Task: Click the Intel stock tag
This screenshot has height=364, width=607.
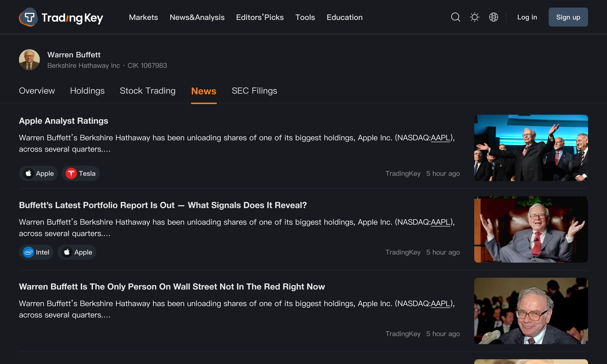Action: [x=36, y=252]
